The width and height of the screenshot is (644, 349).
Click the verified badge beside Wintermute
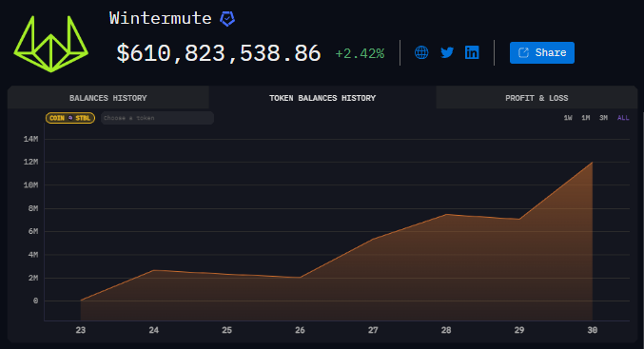coord(227,19)
